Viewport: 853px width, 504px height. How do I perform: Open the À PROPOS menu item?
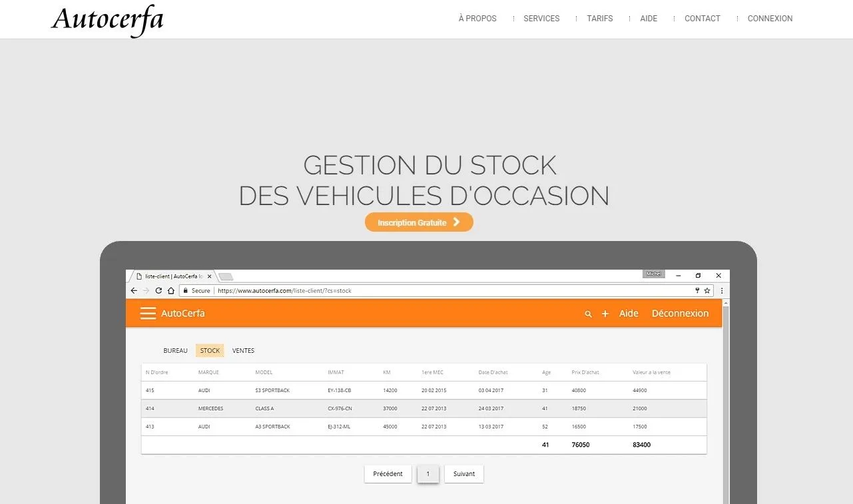(x=477, y=19)
